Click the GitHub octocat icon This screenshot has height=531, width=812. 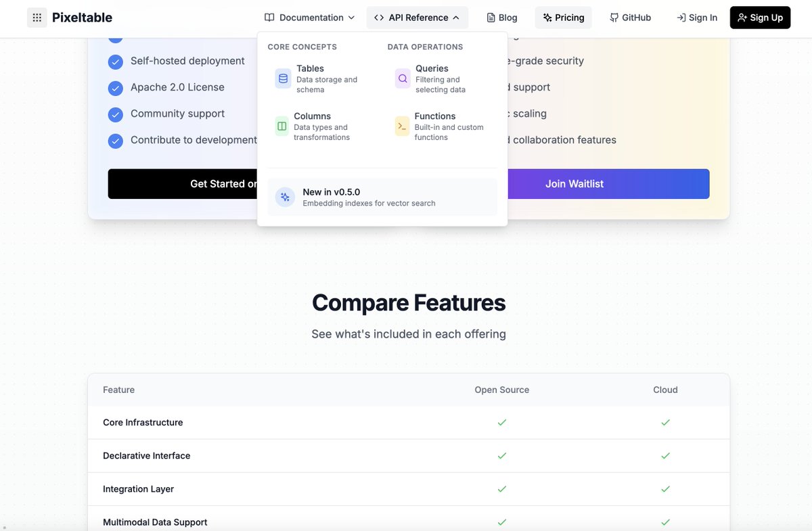tap(614, 18)
